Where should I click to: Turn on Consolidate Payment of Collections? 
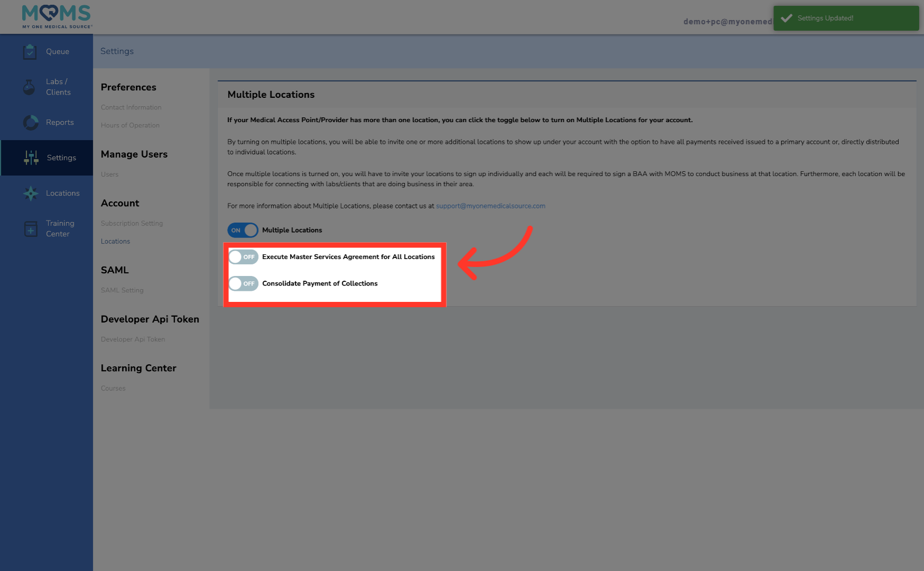point(243,283)
